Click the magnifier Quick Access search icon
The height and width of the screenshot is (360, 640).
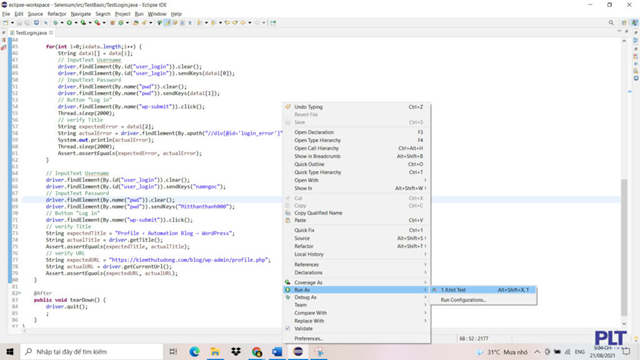[x=611, y=23]
